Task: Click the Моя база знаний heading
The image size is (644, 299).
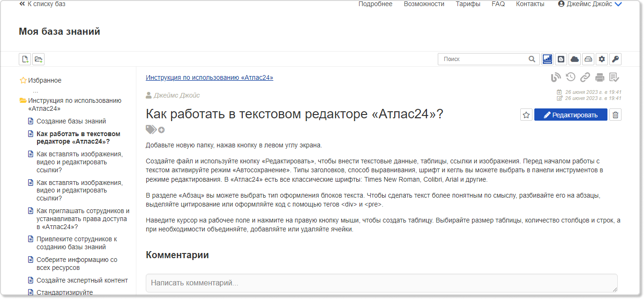Action: (x=60, y=31)
